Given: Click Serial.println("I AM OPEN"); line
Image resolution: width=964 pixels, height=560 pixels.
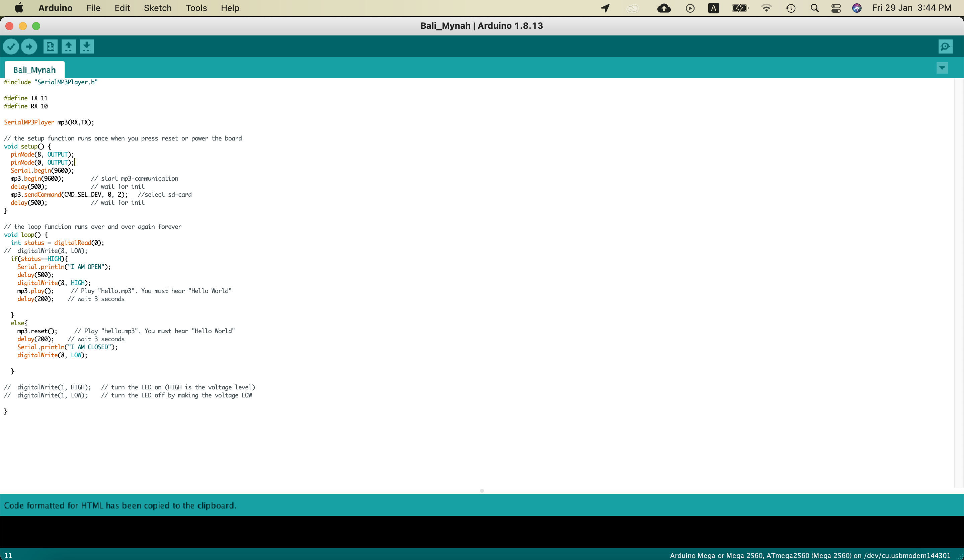Looking at the screenshot, I should (64, 267).
